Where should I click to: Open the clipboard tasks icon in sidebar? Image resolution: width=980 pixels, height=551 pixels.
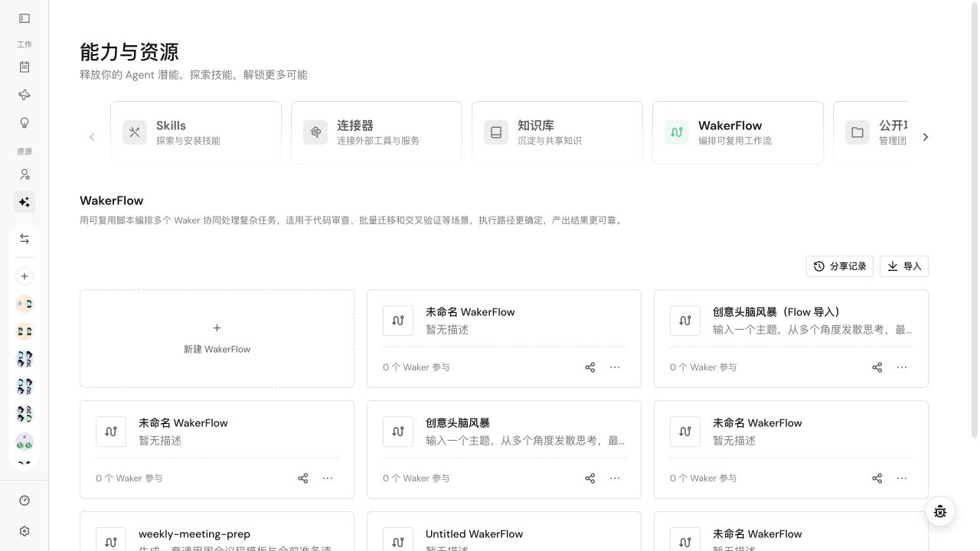tap(24, 67)
